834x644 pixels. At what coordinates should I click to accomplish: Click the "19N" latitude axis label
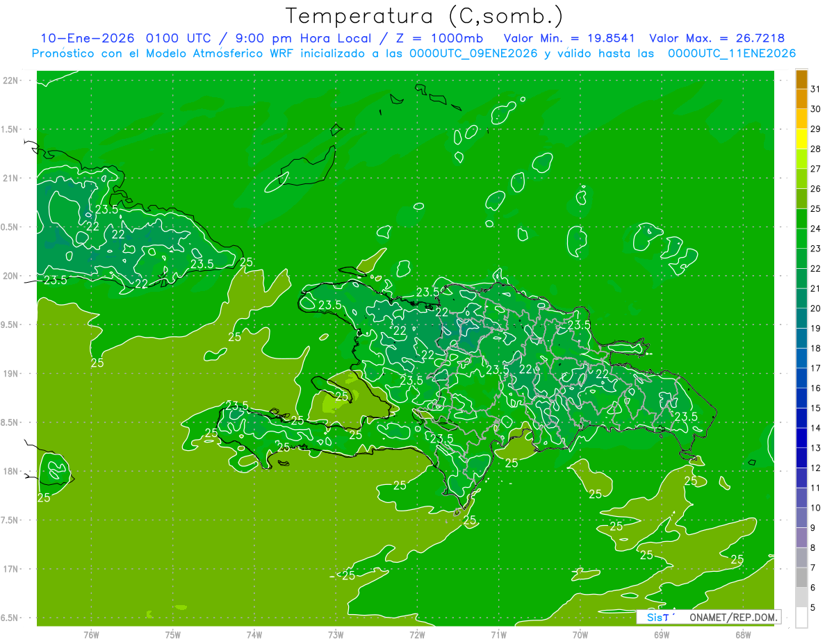pos(11,373)
